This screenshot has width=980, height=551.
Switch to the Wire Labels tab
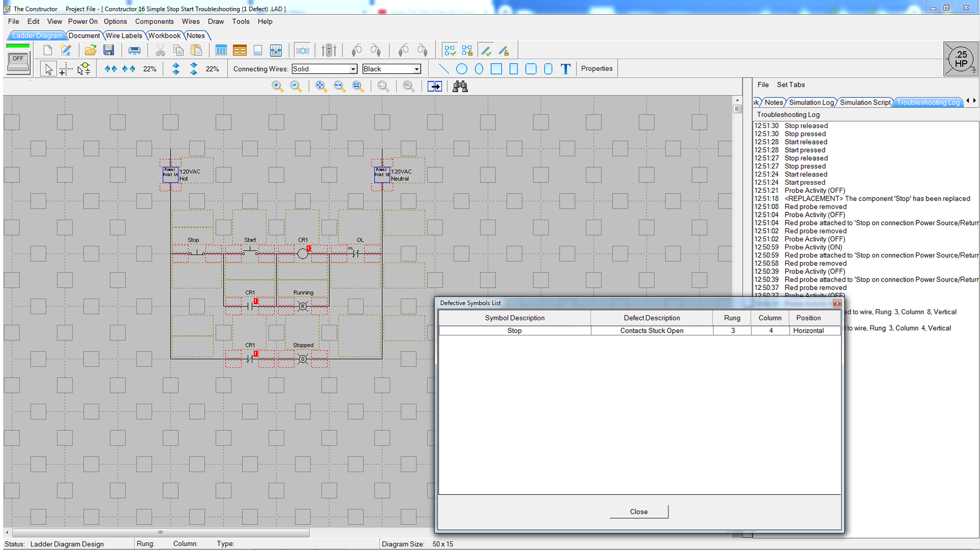pyautogui.click(x=124, y=36)
